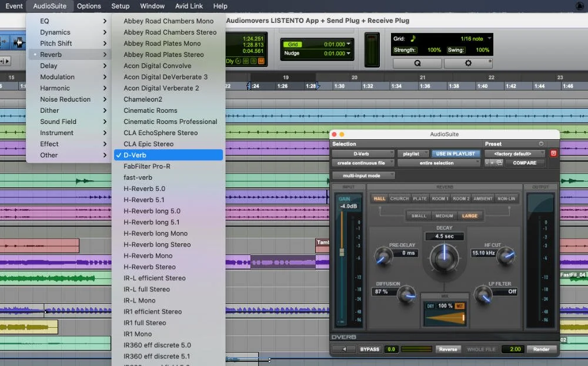This screenshot has width=588, height=366.
Task: Select H-Reverb Stereo from the Reverb submenu
Action: [x=149, y=267]
